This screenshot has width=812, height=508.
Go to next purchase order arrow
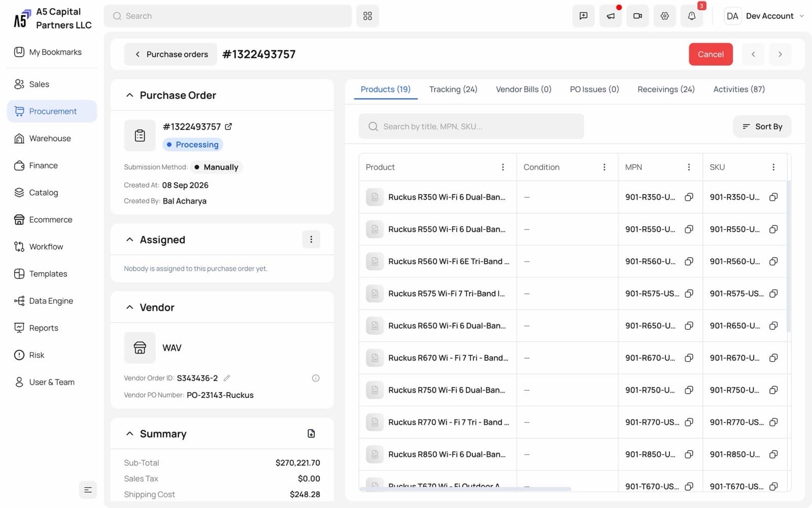[780, 54]
